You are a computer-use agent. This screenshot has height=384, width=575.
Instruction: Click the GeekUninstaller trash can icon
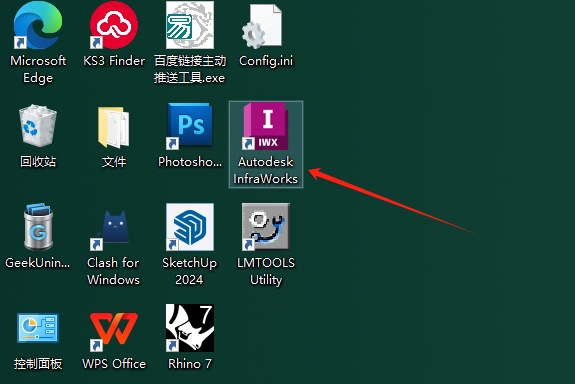38,227
